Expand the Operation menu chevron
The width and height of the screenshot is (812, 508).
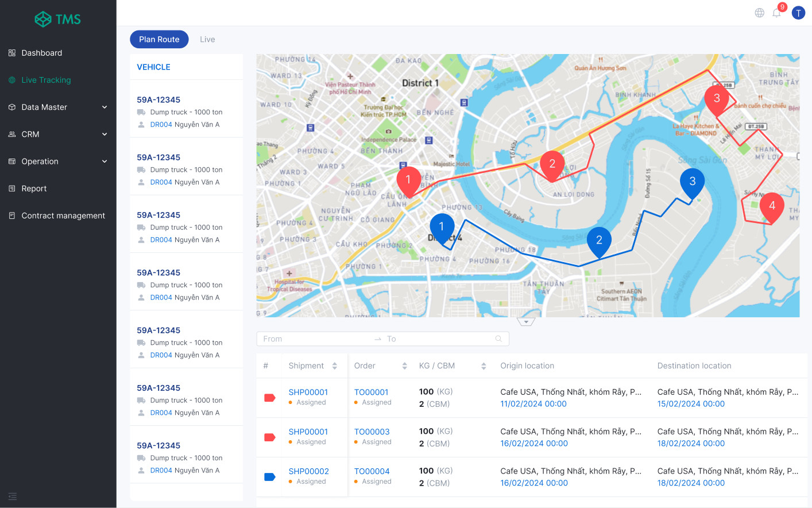pos(104,161)
